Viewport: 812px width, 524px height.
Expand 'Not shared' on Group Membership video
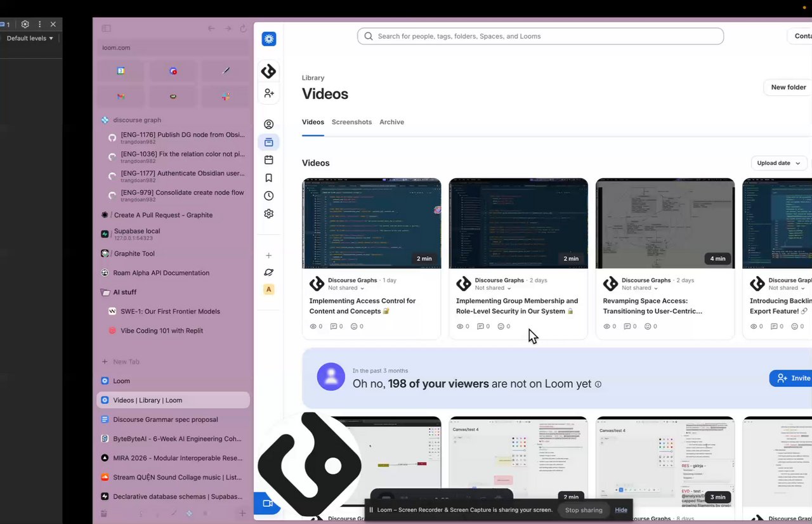494,288
